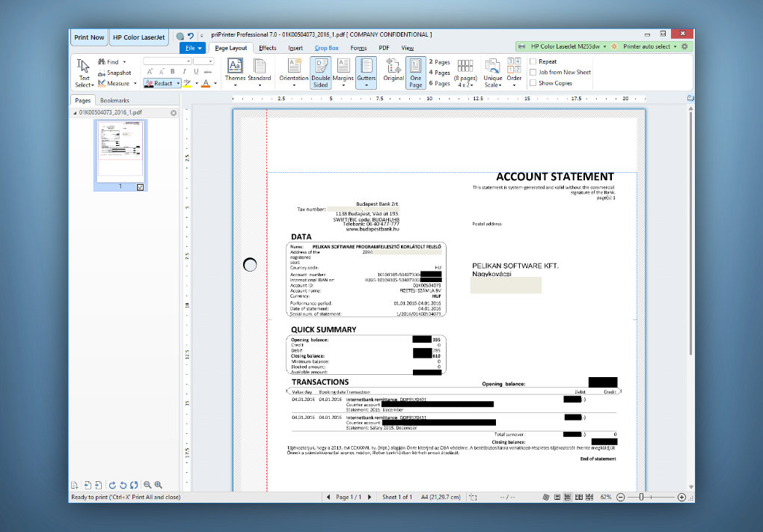This screenshot has height=532, width=763.
Task: Click the undo arrow in title bar
Action: pyautogui.click(x=191, y=35)
